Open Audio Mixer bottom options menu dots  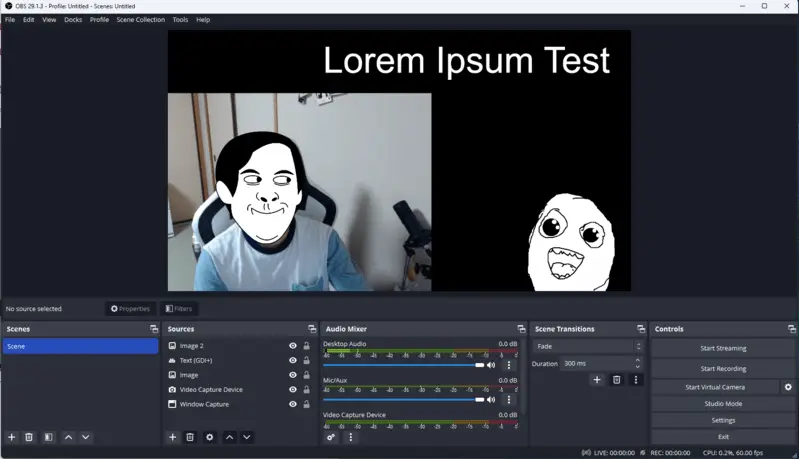[x=351, y=437]
